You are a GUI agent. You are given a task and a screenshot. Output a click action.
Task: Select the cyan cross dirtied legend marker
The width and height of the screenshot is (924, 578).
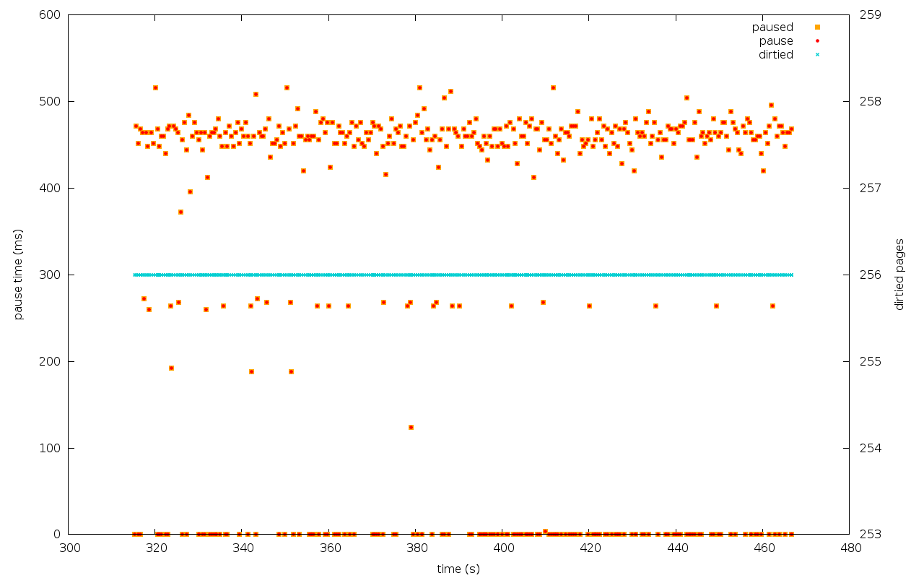click(818, 55)
